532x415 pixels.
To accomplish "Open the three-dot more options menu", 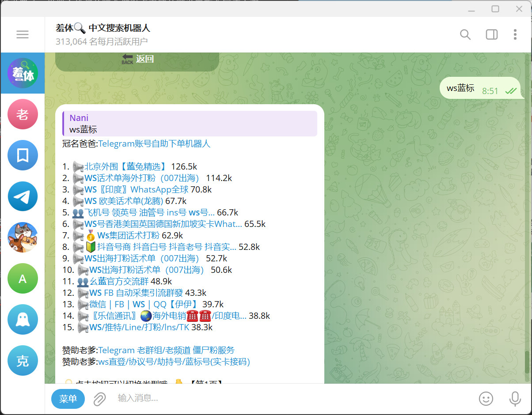I will tap(515, 34).
